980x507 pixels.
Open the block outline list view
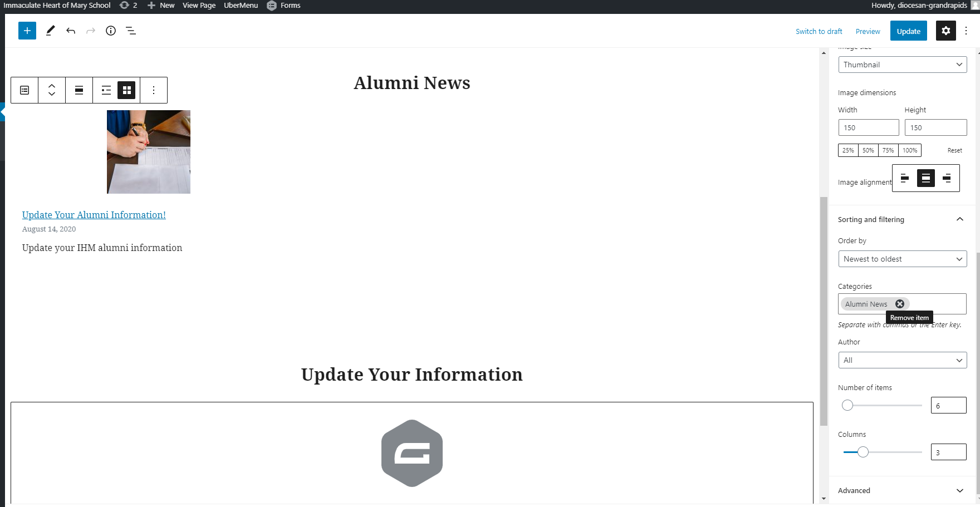coord(131,31)
